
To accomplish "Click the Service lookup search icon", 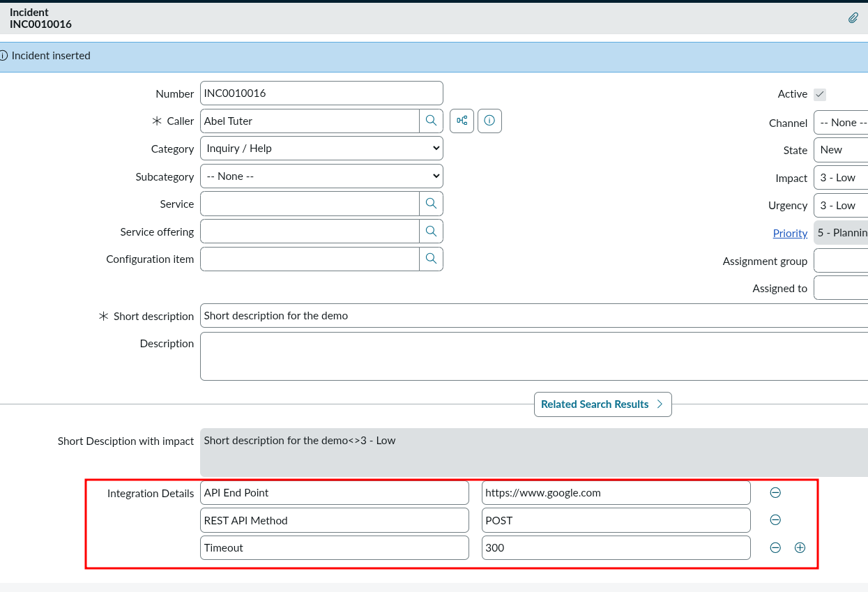I will coord(431,204).
